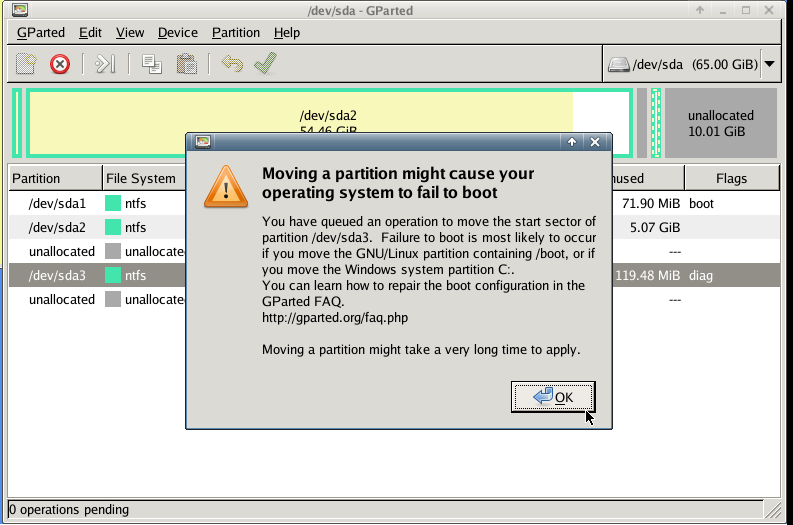Screen dimensions: 793x525
Task: Close the warning dialog with X
Action: point(595,142)
